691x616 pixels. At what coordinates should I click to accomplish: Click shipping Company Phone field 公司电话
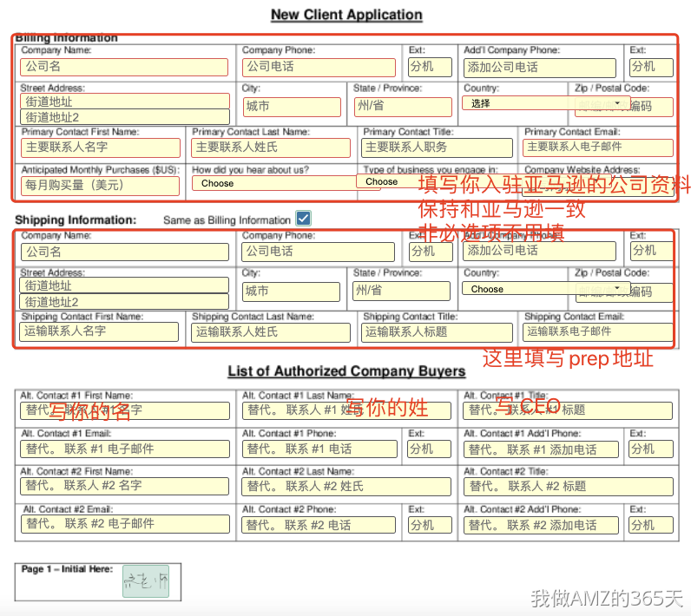click(318, 252)
